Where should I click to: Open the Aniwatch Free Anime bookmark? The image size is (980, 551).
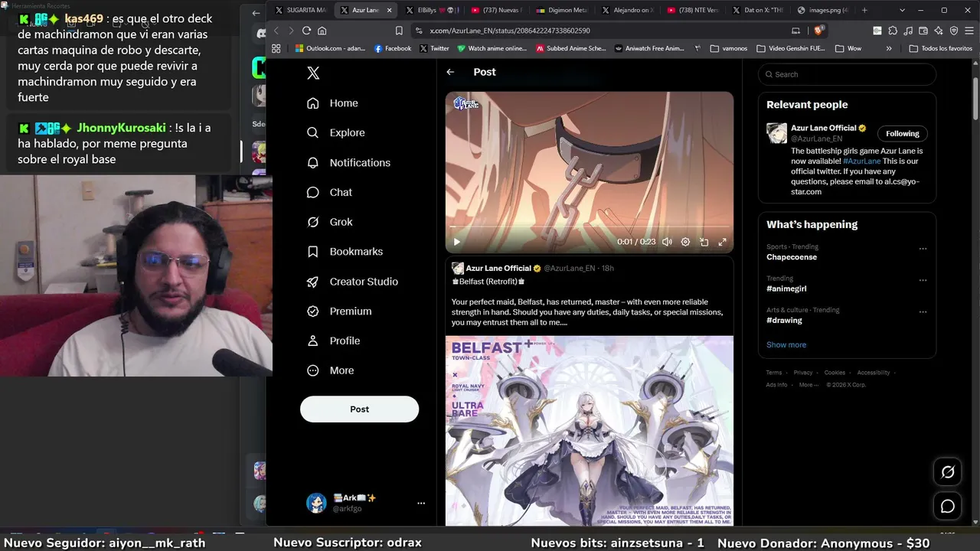click(649, 48)
